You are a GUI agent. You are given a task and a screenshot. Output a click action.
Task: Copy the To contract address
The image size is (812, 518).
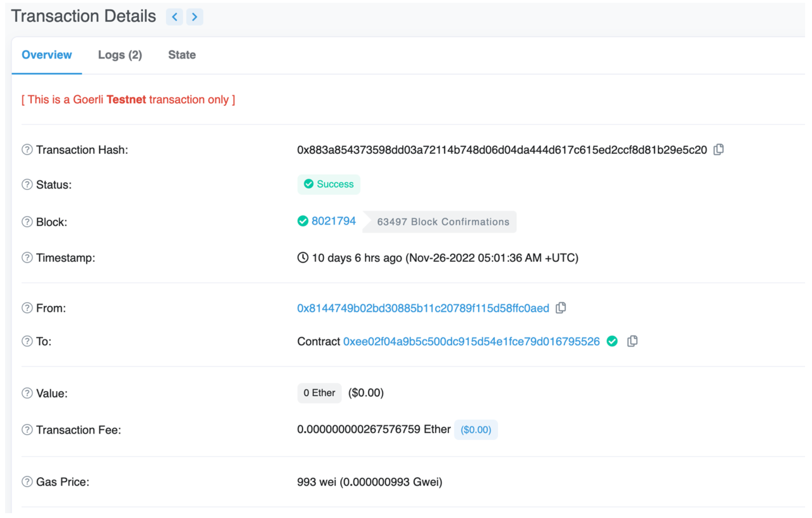pos(632,341)
